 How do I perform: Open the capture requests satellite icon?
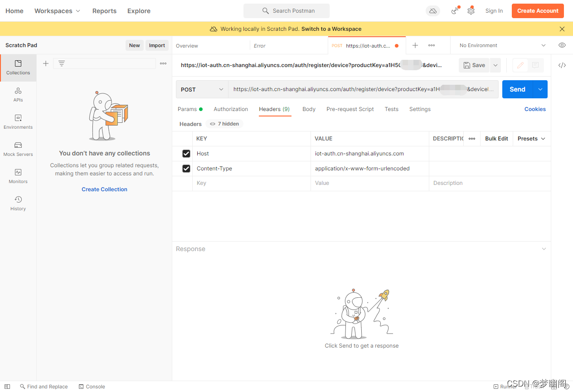[455, 11]
